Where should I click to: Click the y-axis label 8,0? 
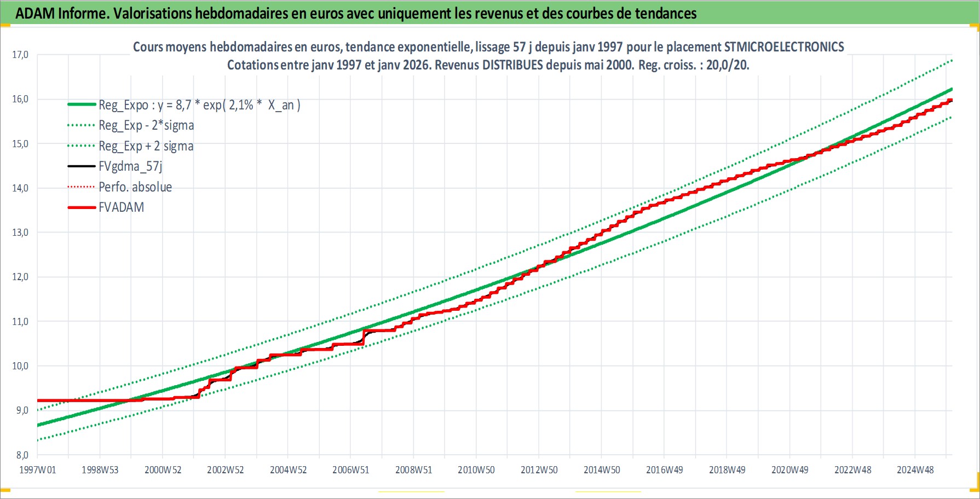[22, 455]
